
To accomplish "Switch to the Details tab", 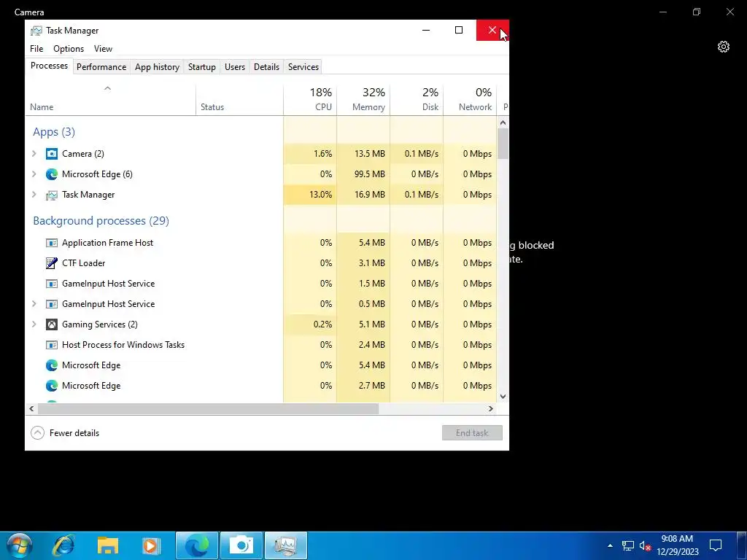I will (266, 67).
